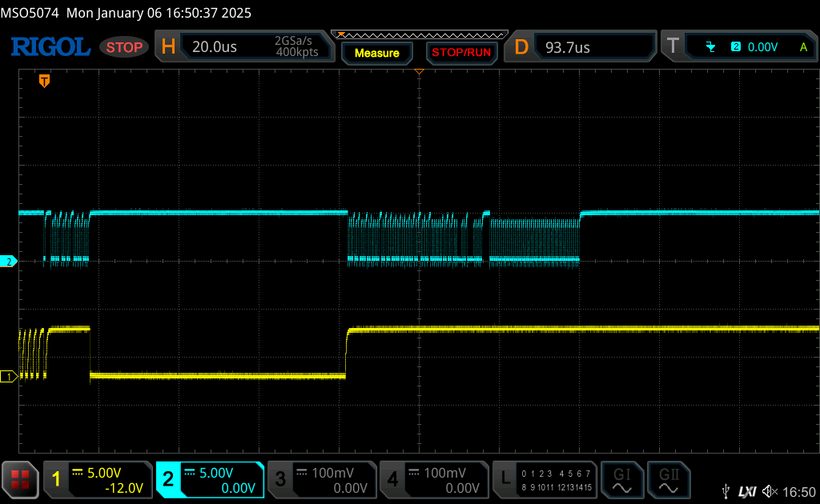Click the date and time header text

click(159, 13)
